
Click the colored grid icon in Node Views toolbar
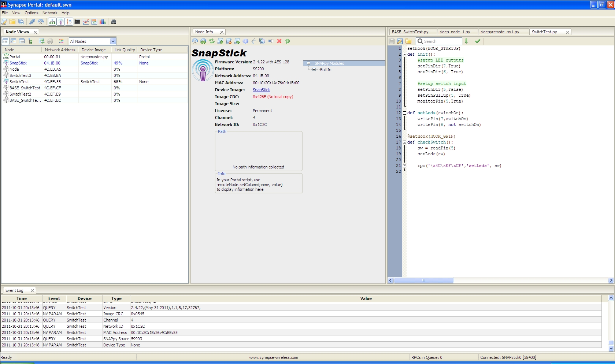point(62,41)
